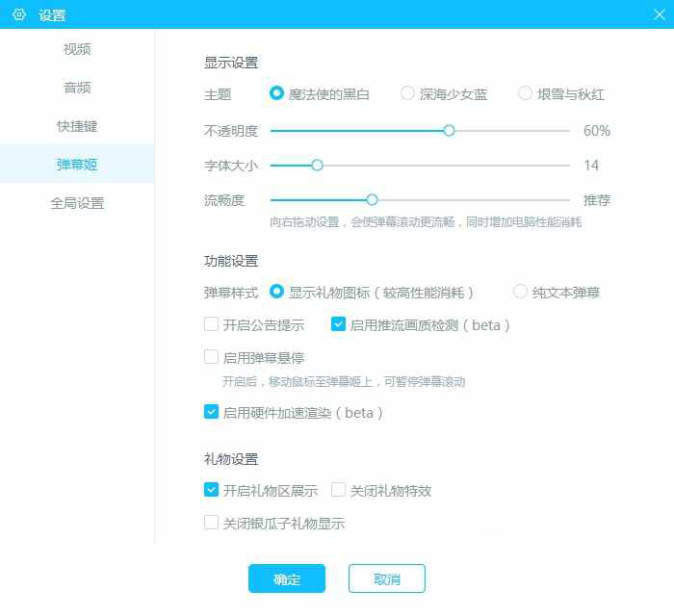Pick the 艮雪与秋红 theme option

pyautogui.click(x=526, y=94)
